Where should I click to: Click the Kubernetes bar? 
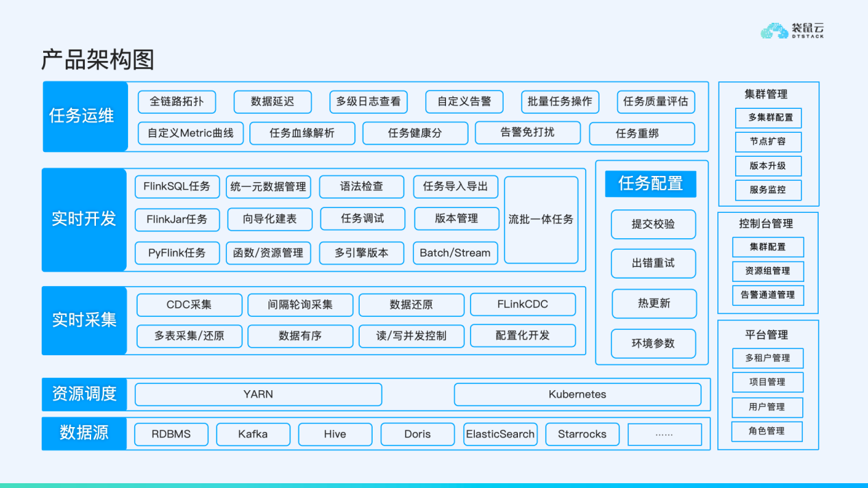pos(577,394)
